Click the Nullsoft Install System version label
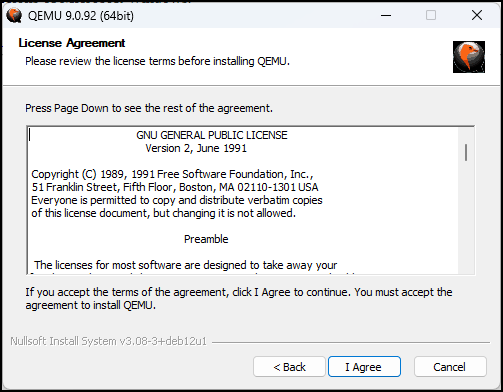Viewport: 503px width, 392px height. click(x=108, y=341)
